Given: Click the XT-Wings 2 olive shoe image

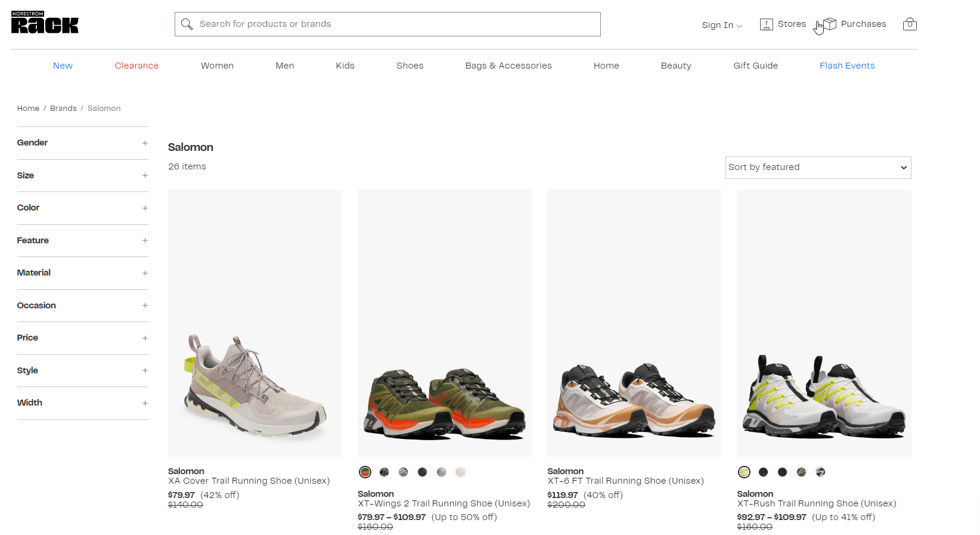Looking at the screenshot, I should point(445,323).
